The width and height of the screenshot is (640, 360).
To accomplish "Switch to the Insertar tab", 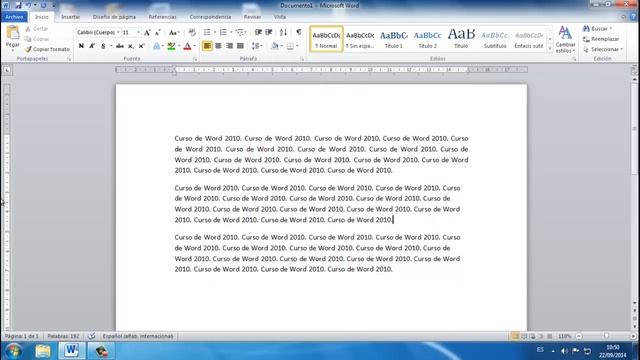I will click(71, 17).
